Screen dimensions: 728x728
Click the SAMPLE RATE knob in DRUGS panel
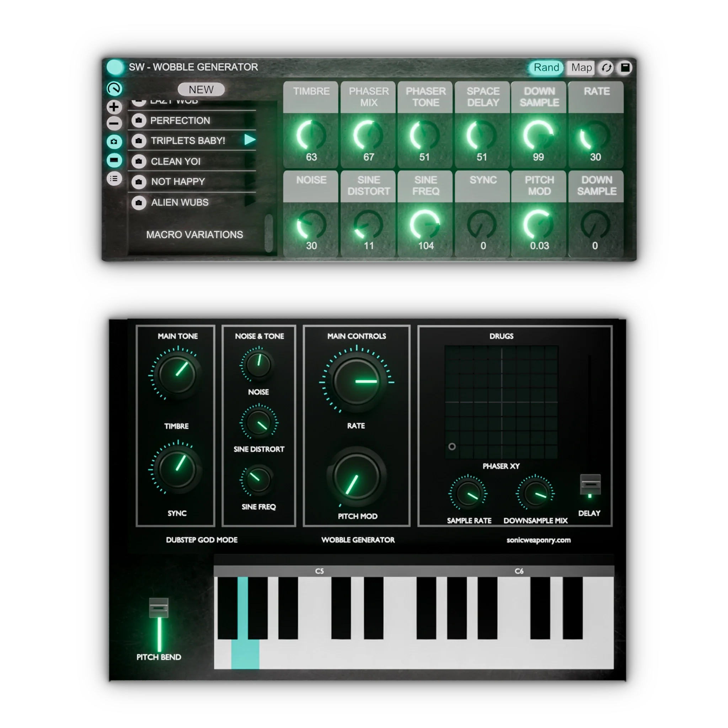tap(468, 494)
